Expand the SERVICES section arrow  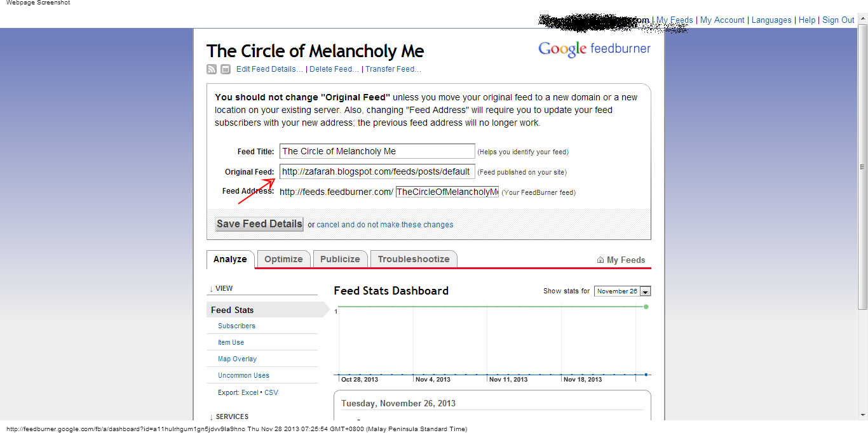click(211, 417)
